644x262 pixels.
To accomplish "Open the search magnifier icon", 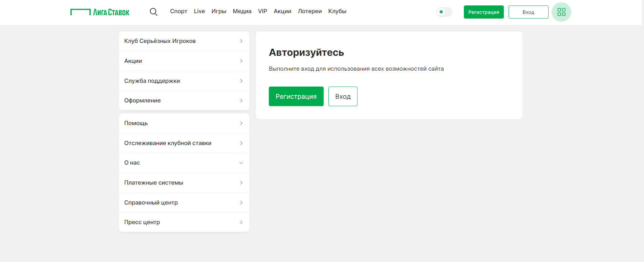I will (153, 12).
